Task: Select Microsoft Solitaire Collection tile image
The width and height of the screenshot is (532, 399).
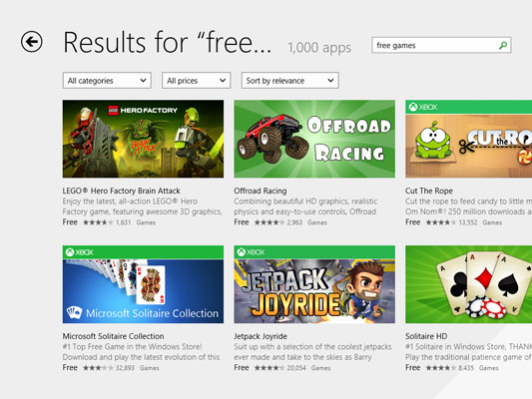Action: click(x=143, y=284)
